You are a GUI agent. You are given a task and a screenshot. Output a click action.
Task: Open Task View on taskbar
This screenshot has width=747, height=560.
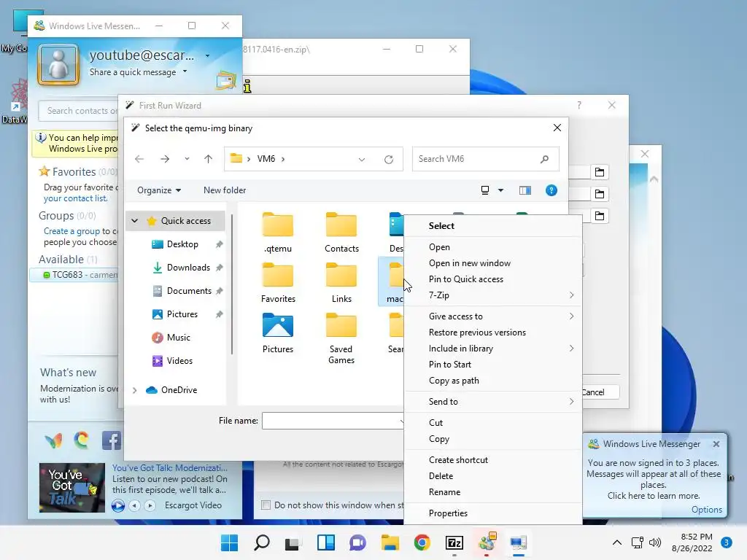pyautogui.click(x=292, y=542)
